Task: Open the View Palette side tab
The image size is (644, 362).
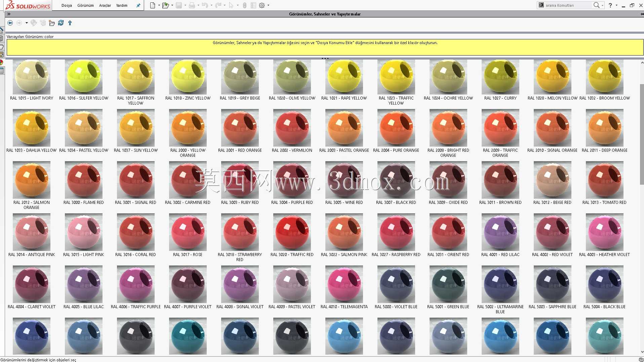Action: click(2, 54)
